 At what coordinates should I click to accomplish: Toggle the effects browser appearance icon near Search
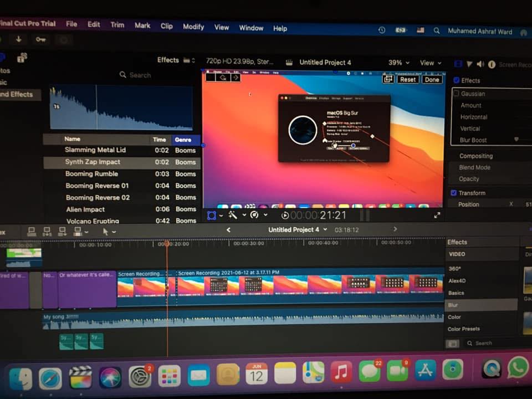click(x=452, y=344)
